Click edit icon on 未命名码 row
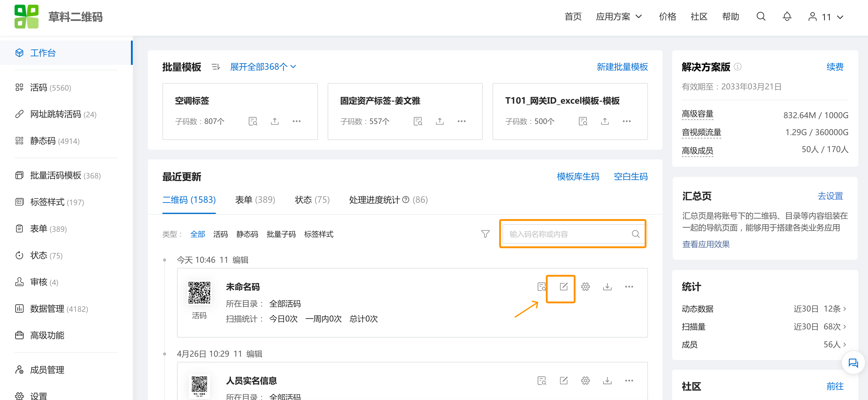This screenshot has height=400, width=868. [x=563, y=287]
